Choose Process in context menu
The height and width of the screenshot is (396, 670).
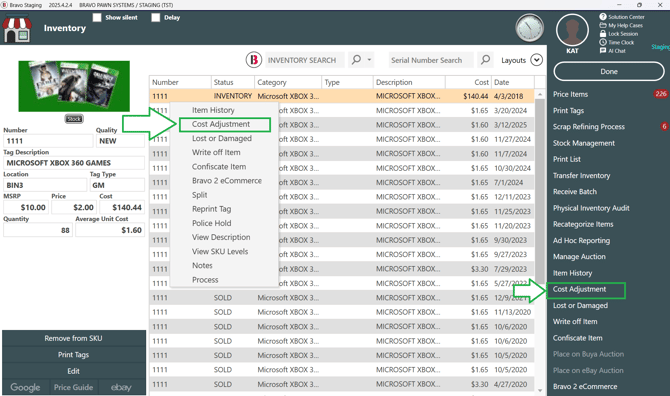click(205, 280)
